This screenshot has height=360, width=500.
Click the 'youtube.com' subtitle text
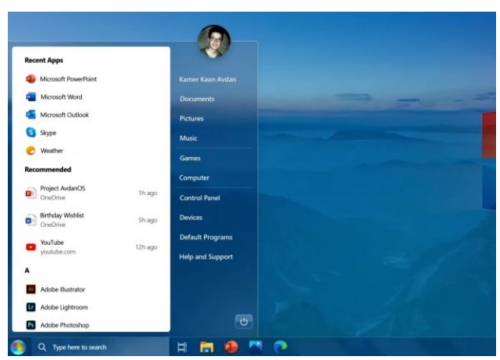coord(58,252)
